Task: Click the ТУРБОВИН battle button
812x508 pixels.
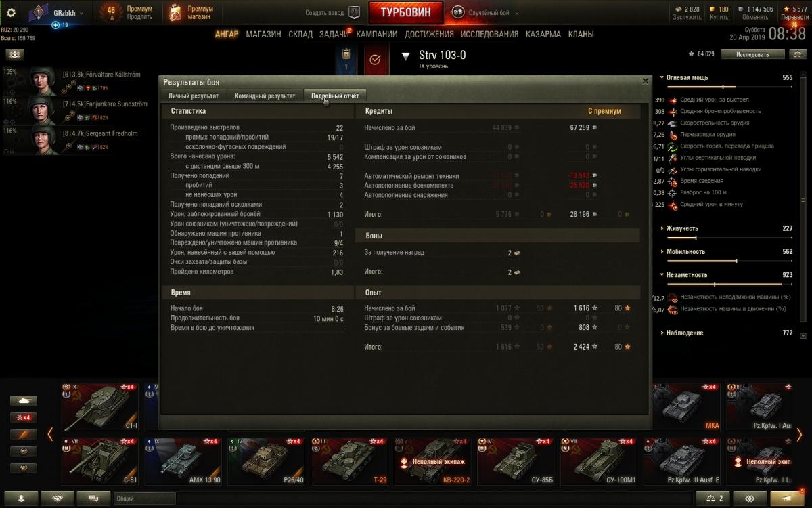Action: tap(406, 12)
